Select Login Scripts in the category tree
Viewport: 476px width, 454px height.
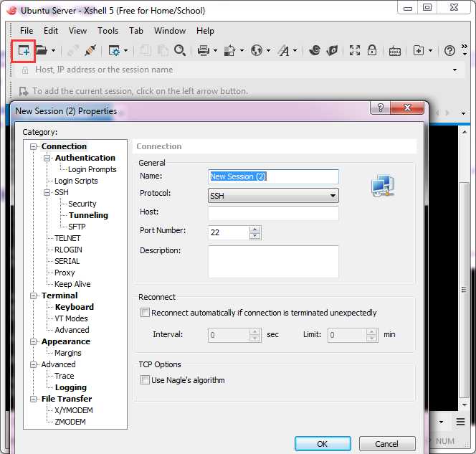coord(76,181)
